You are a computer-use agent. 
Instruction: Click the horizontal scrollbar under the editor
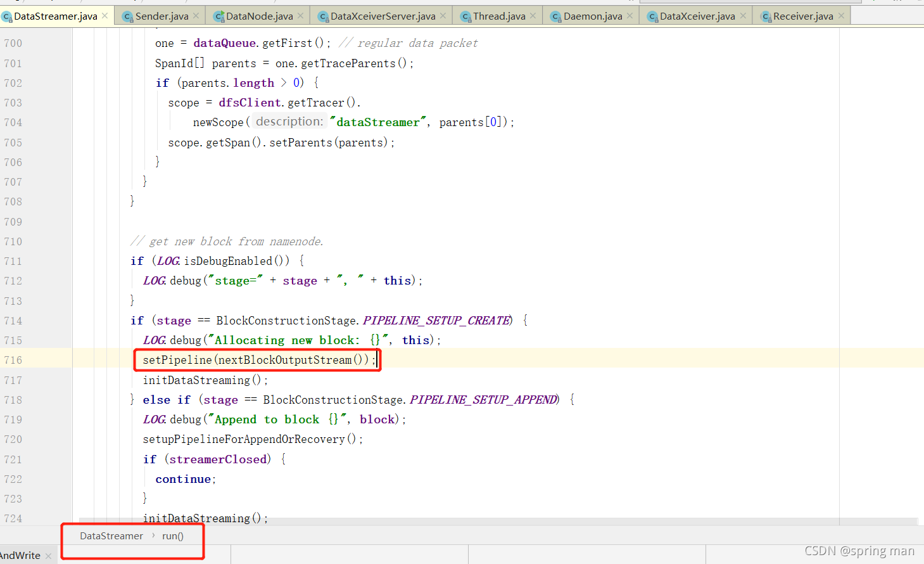(497, 521)
